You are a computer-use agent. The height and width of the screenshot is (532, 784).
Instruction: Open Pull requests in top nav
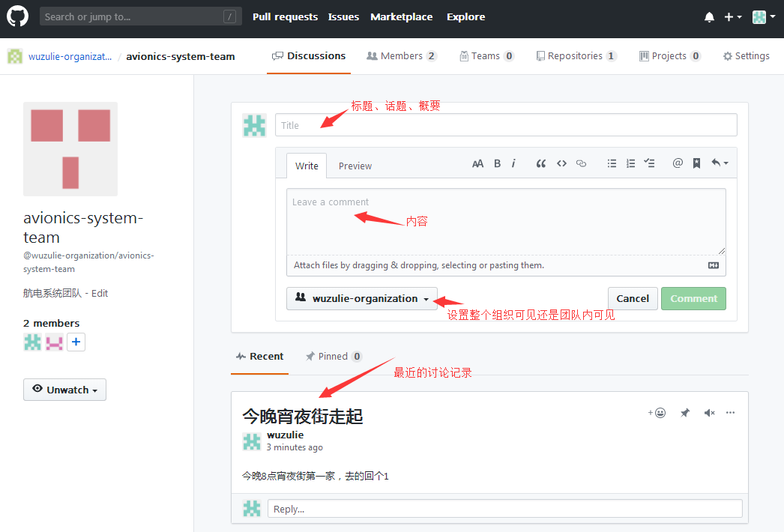pyautogui.click(x=285, y=17)
